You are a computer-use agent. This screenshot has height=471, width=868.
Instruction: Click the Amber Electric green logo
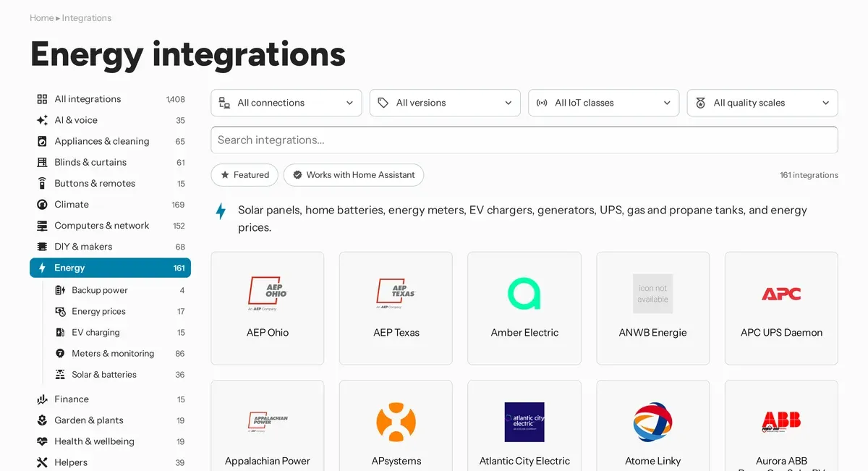point(524,293)
